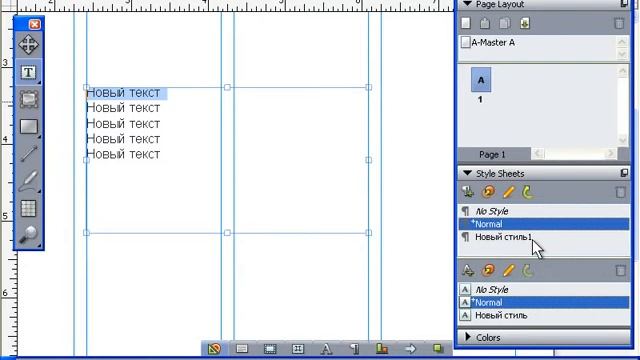This screenshot has height=360, width=640.
Task: Apply character style Normal
Action: pos(544,302)
